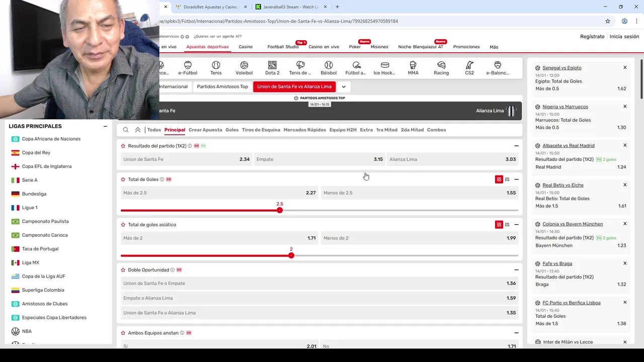Select the Béisbol sport icon
Viewport: 644px width, 362px height.
coord(329,68)
